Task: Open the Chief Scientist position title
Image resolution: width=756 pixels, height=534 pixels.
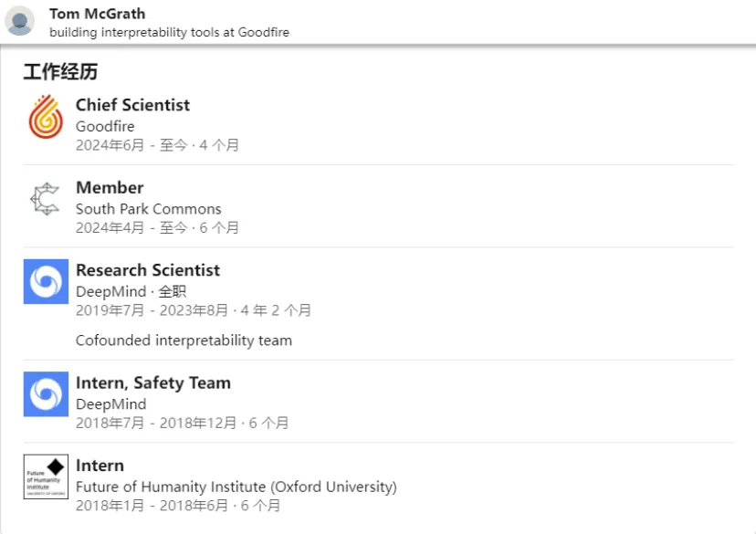Action: click(x=132, y=105)
